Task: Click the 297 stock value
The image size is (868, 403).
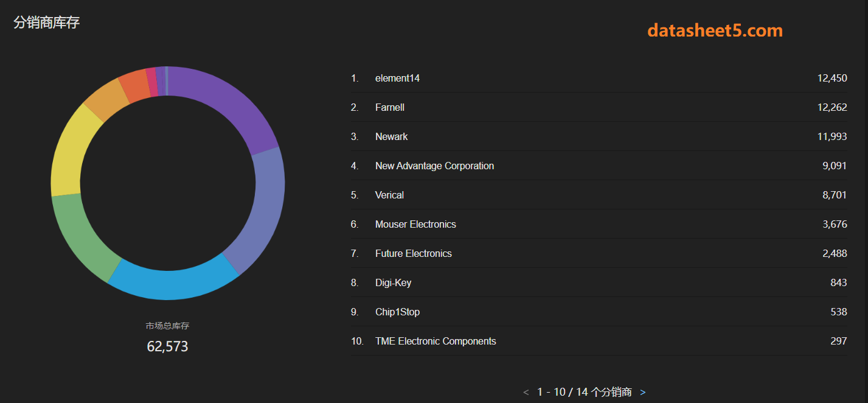Action: pyautogui.click(x=839, y=341)
